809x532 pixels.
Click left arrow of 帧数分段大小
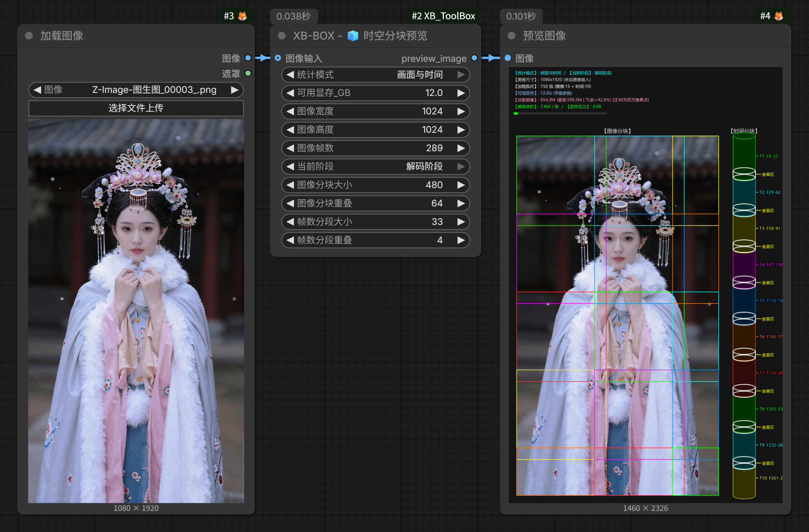290,222
